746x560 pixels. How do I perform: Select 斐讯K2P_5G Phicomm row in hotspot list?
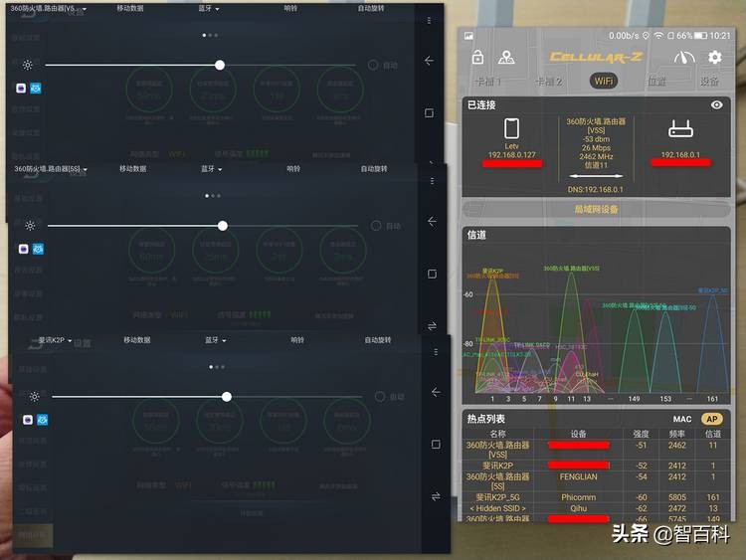pyautogui.click(x=596, y=497)
